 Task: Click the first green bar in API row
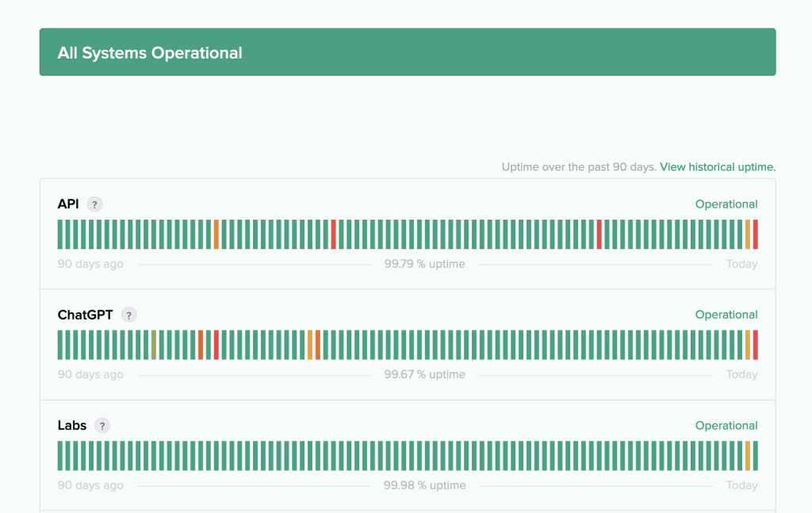point(60,235)
